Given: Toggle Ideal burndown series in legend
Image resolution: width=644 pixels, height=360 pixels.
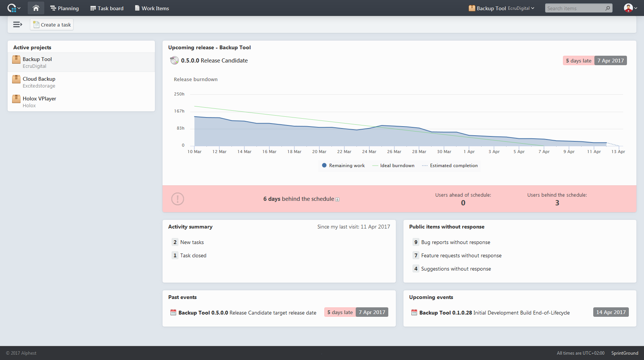Looking at the screenshot, I should click(393, 166).
